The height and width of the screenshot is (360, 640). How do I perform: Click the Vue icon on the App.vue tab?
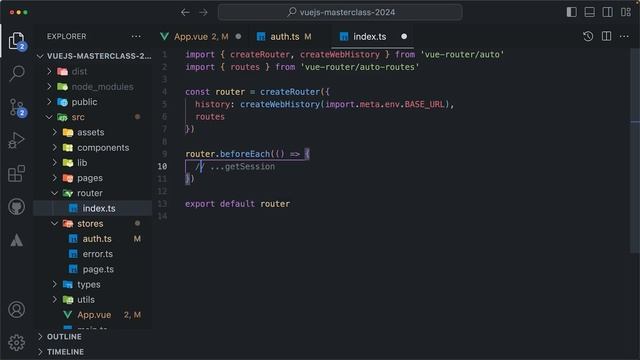point(164,36)
